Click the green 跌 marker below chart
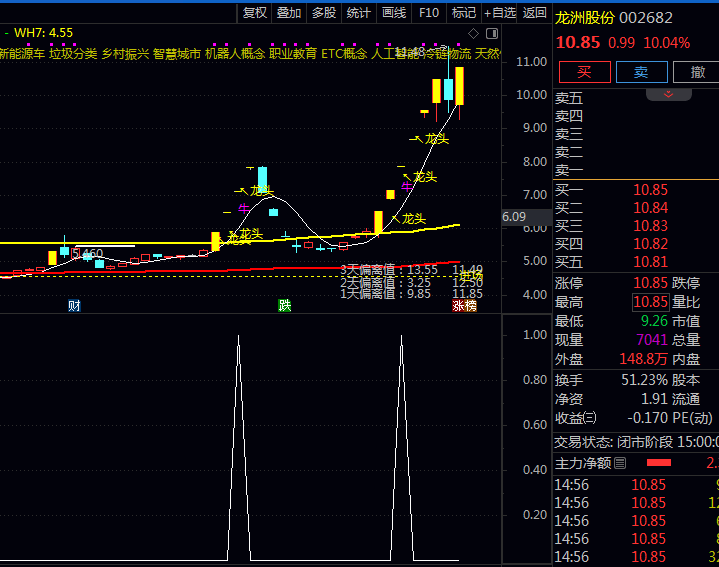Viewport: 719px width, 567px height. [x=285, y=306]
